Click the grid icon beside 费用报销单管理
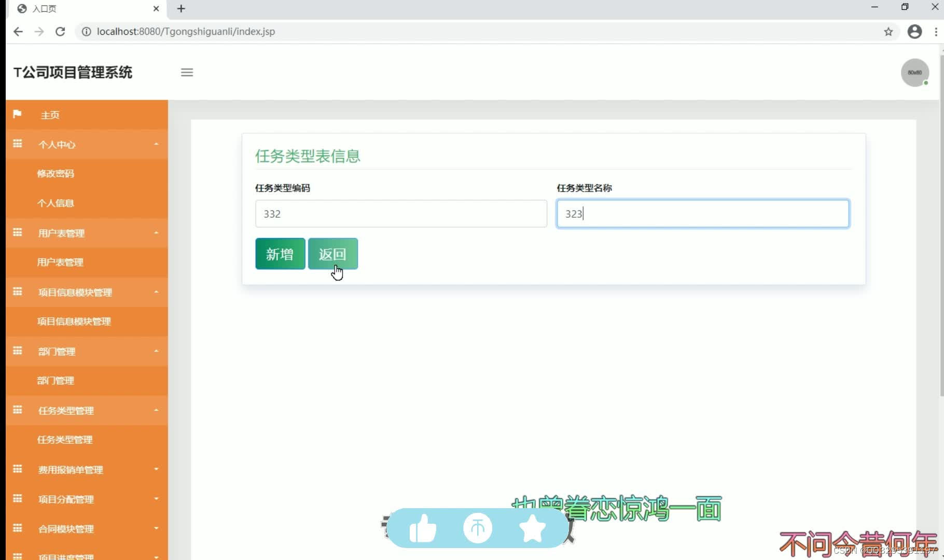This screenshot has height=560, width=944. click(17, 469)
